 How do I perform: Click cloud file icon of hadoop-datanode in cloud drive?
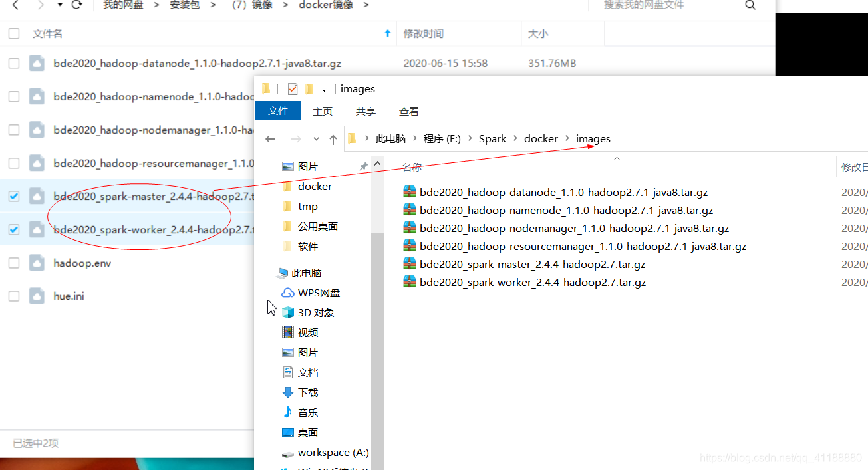tap(37, 63)
